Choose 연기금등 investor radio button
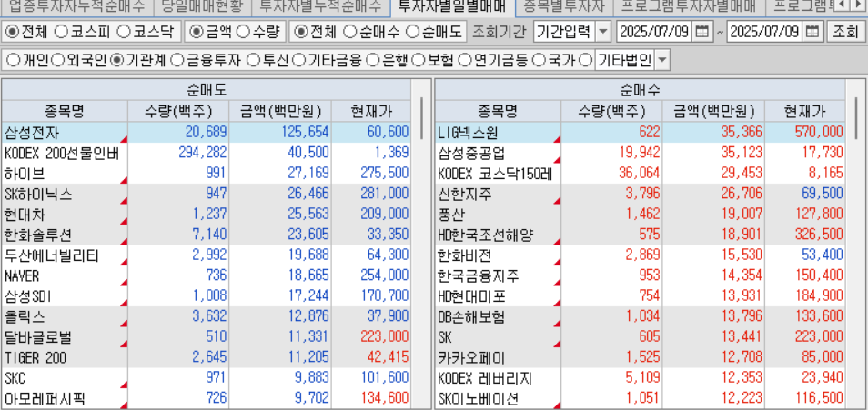 (x=464, y=60)
